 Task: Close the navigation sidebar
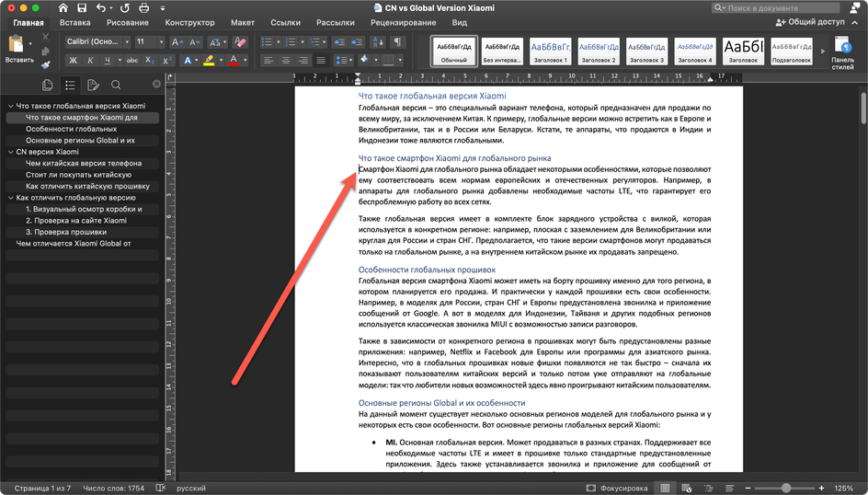pos(156,84)
